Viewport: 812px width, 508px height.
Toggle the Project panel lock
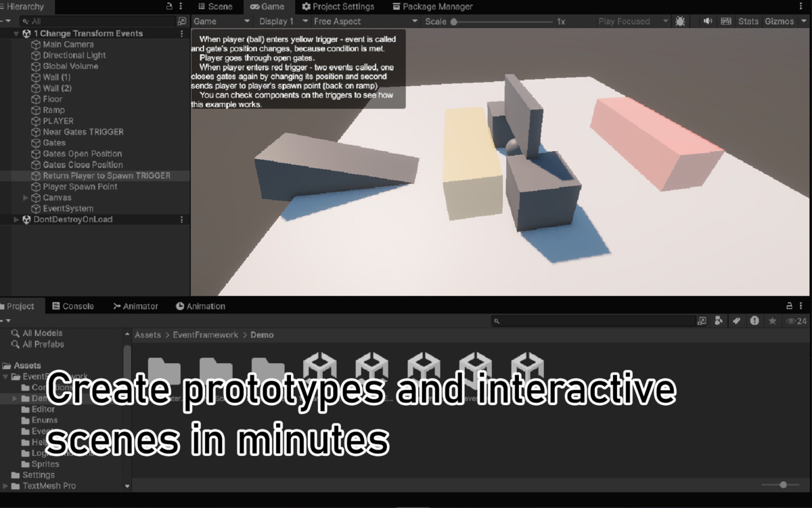click(789, 306)
